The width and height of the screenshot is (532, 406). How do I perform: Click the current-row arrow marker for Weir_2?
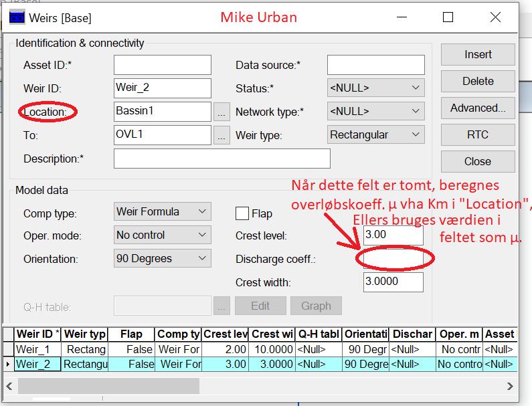(x=8, y=364)
